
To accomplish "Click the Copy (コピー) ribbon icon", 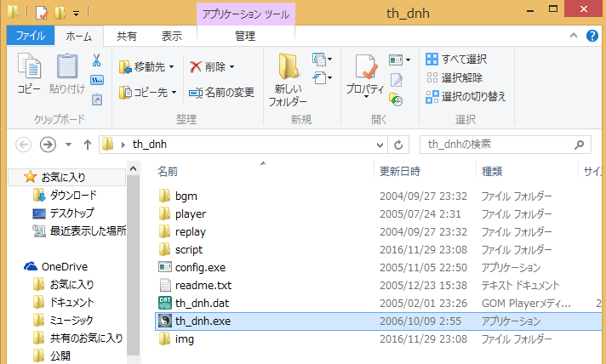I will pyautogui.click(x=29, y=65).
